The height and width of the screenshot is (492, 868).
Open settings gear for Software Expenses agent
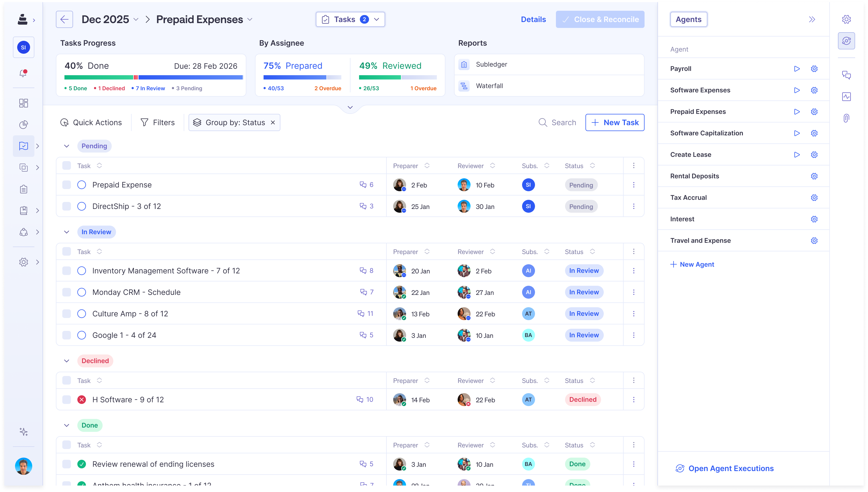click(814, 90)
